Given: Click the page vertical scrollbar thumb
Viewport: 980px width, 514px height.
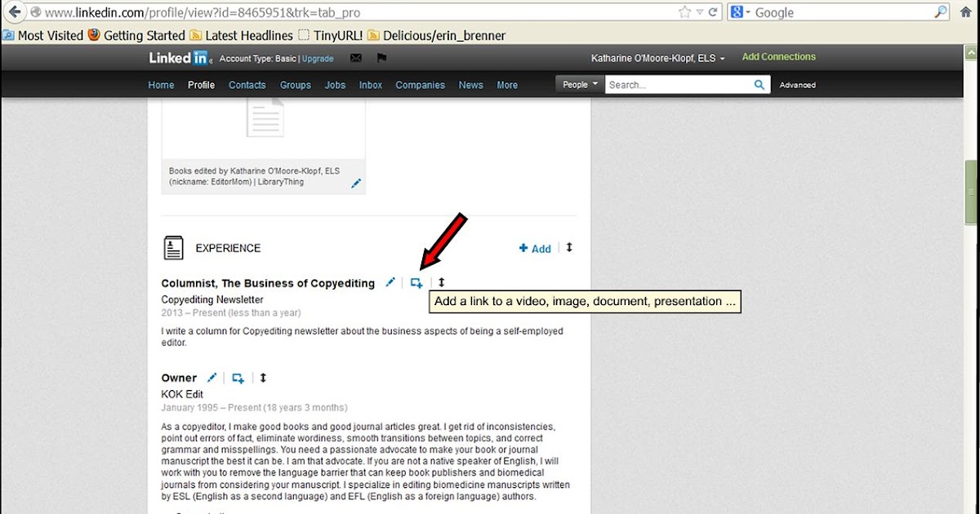Looking at the screenshot, I should 972,191.
